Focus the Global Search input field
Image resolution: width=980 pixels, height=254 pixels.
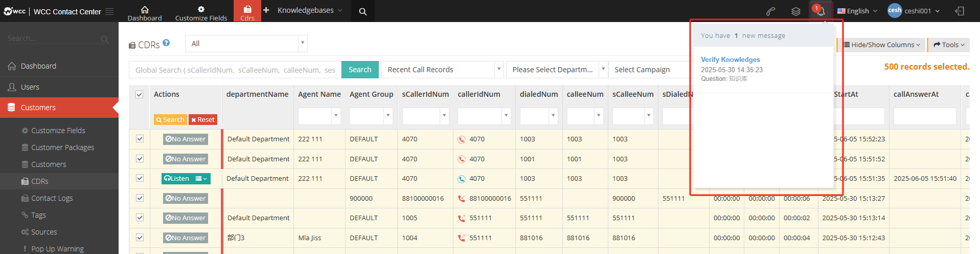235,70
